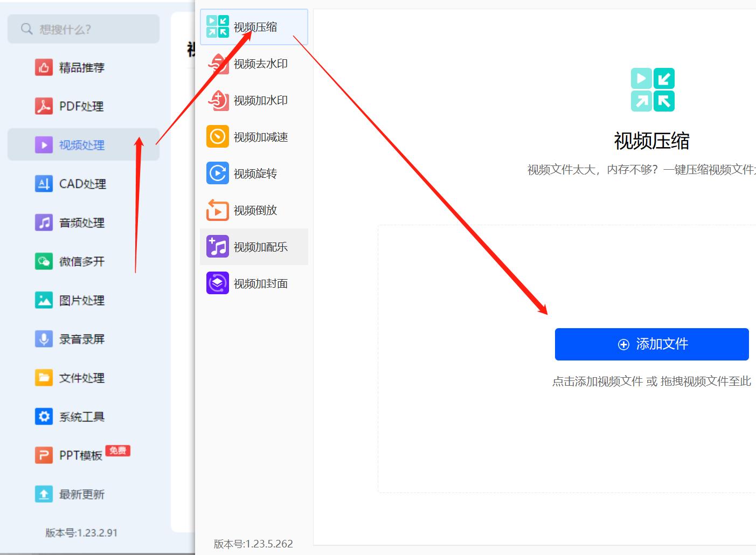The height and width of the screenshot is (555, 756).
Task: Open 微信多开 from the sidebar
Action: coord(81,261)
